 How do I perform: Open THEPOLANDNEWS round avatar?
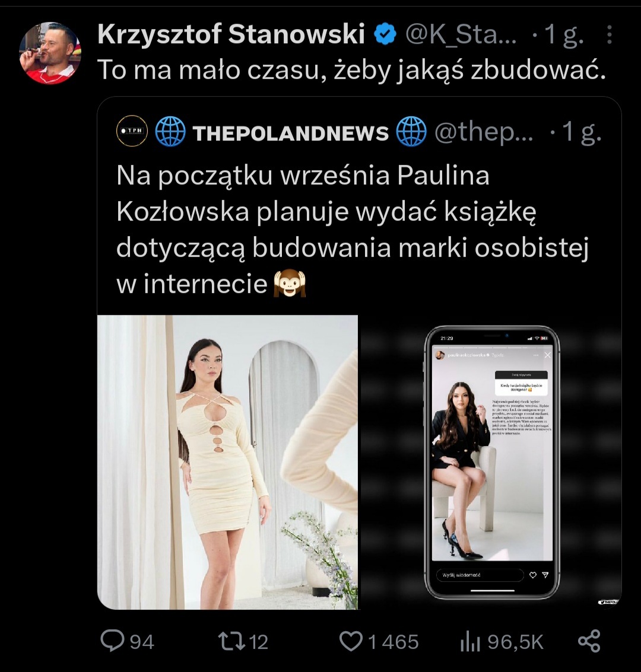(132, 131)
